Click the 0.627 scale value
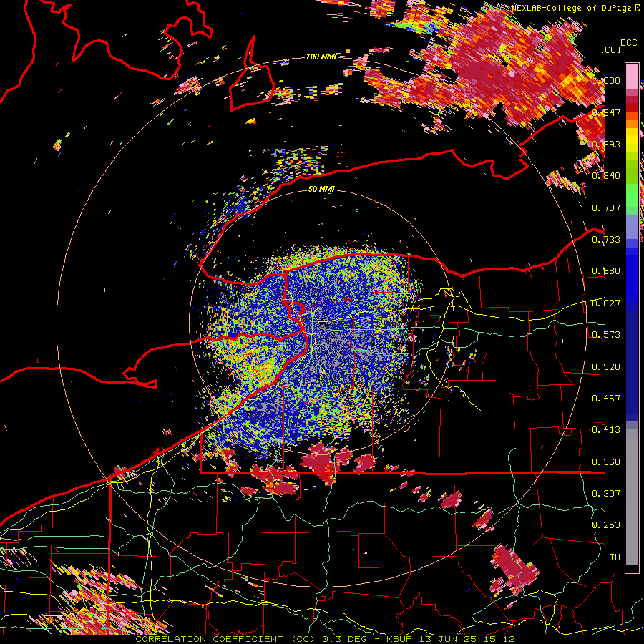Image resolution: width=644 pixels, height=644 pixels. (606, 303)
